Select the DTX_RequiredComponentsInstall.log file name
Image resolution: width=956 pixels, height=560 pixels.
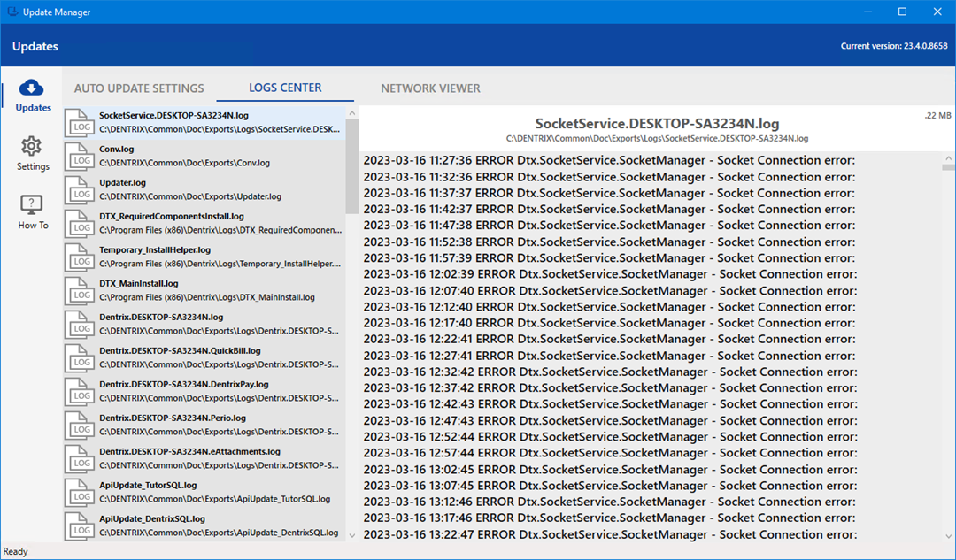(172, 216)
